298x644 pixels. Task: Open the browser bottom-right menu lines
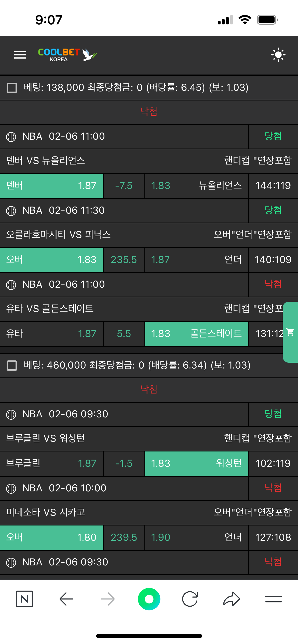pyautogui.click(x=273, y=599)
